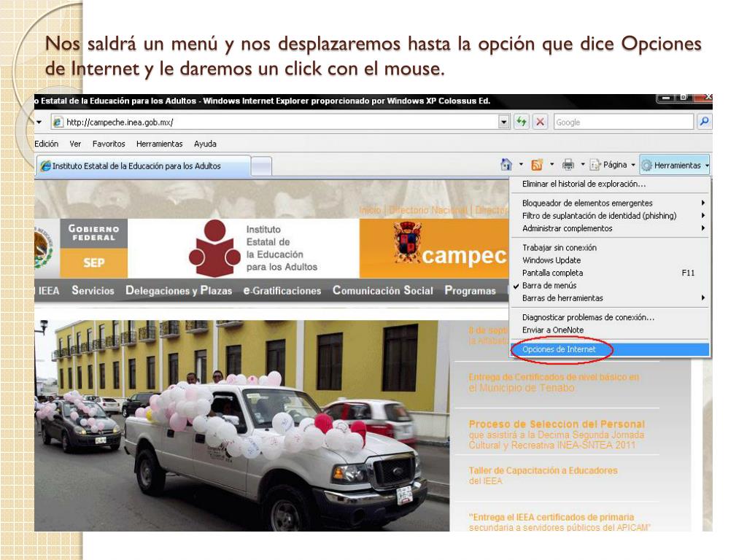
Task: Open Servicios in site navigation
Action: click(93, 290)
